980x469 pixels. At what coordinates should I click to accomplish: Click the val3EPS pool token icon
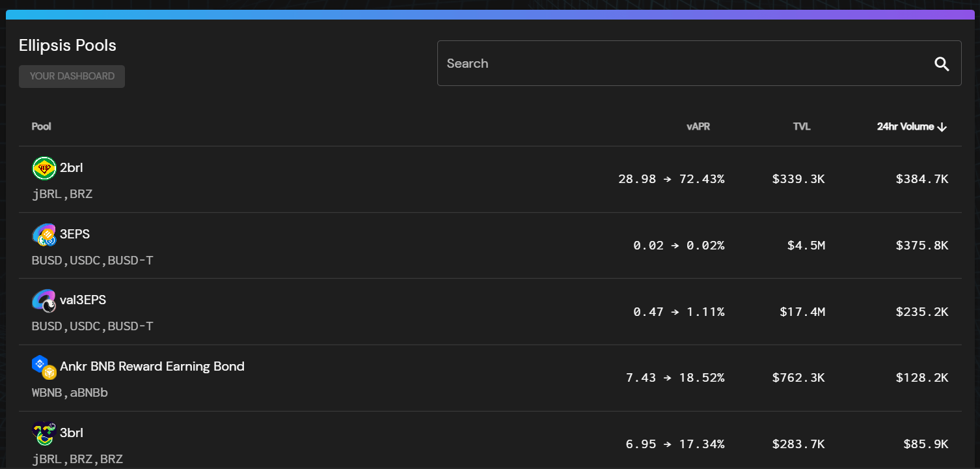click(x=44, y=300)
